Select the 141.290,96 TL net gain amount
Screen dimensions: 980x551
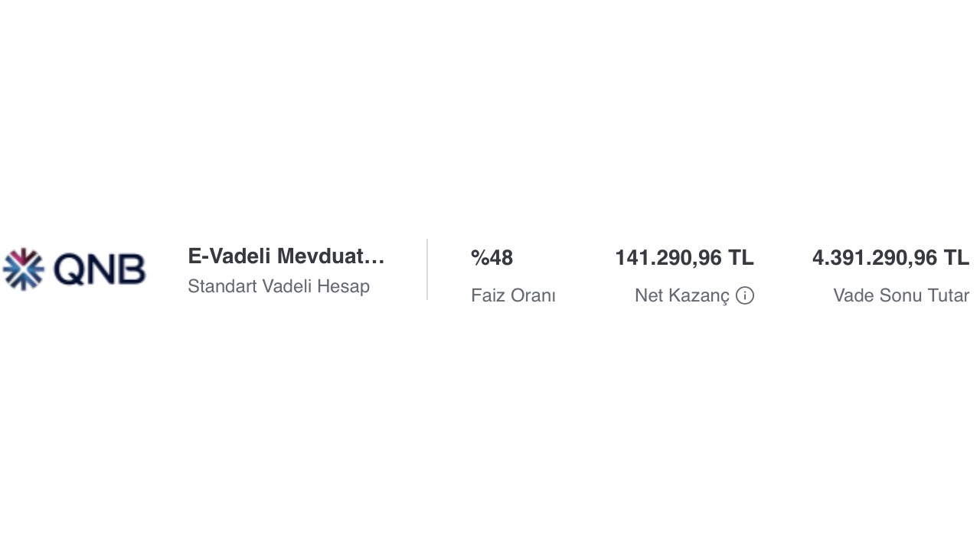point(684,258)
